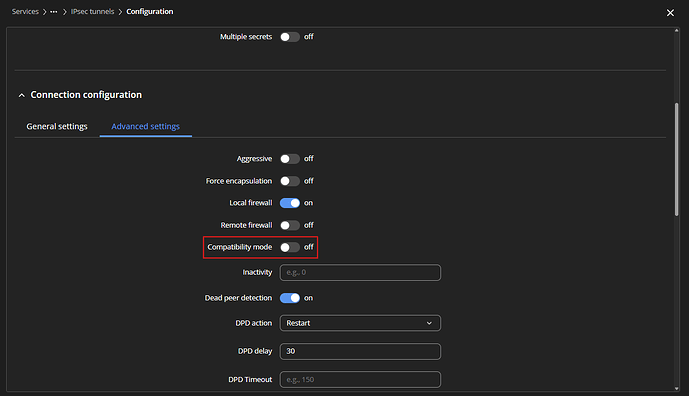Click the scrollbar up arrow
The height and width of the screenshot is (396, 689).
pos(676,30)
